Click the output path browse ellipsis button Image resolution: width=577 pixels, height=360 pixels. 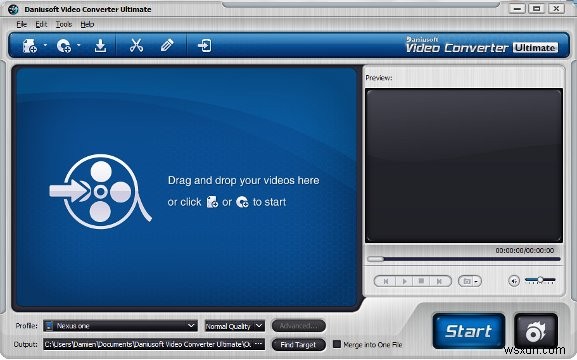click(x=259, y=345)
